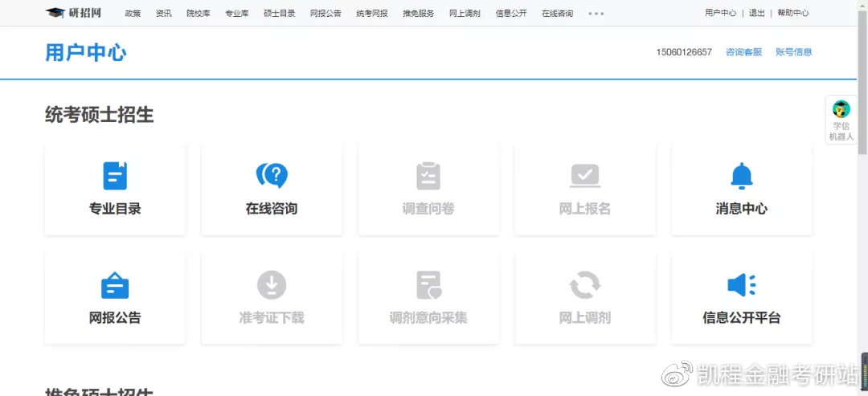Open the 消息中心 bell icon
868x396 pixels.
pyautogui.click(x=741, y=176)
